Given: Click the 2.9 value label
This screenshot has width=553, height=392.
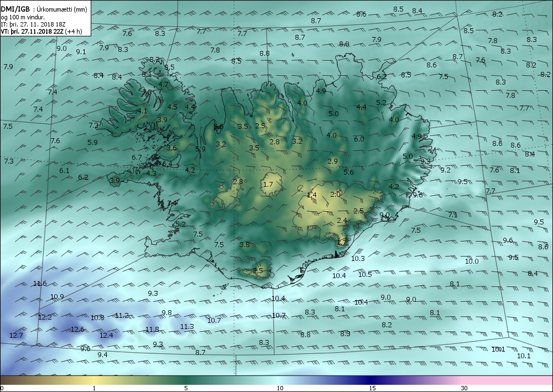Looking at the screenshot, I should point(332,161).
